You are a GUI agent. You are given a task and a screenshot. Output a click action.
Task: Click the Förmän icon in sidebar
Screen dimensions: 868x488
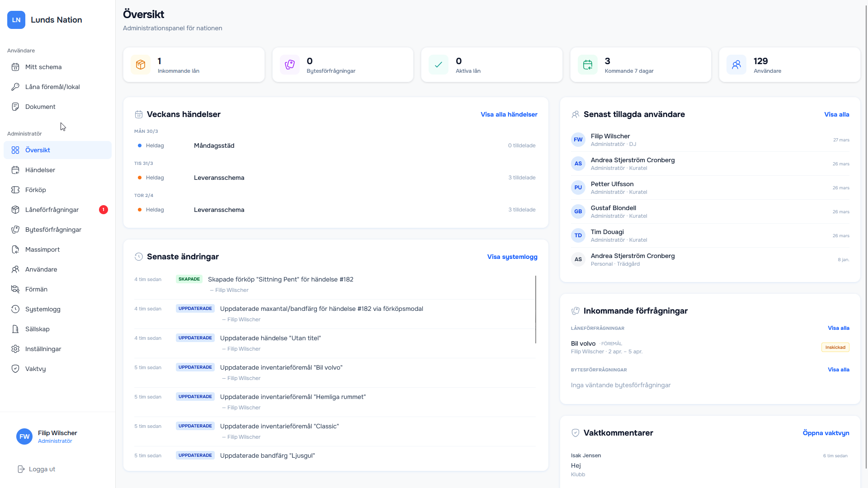click(x=15, y=289)
